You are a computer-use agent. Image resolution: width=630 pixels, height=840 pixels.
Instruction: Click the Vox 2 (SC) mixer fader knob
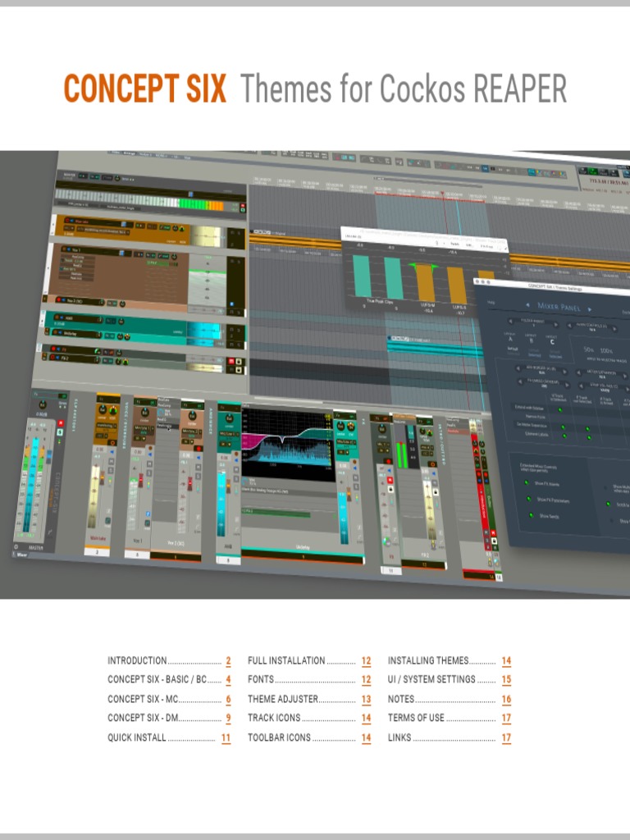(x=189, y=483)
